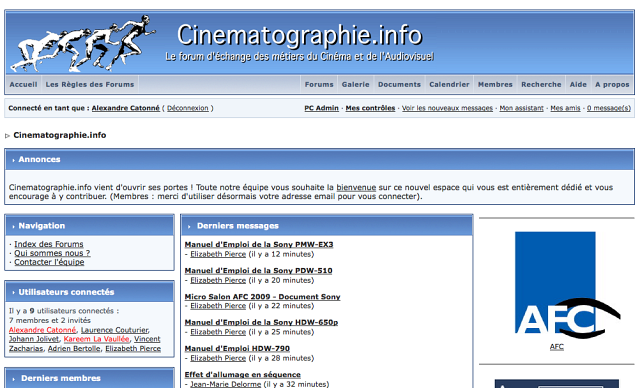This screenshot has width=640, height=388.
Task: Go to the Calendrier section
Action: [x=449, y=84]
